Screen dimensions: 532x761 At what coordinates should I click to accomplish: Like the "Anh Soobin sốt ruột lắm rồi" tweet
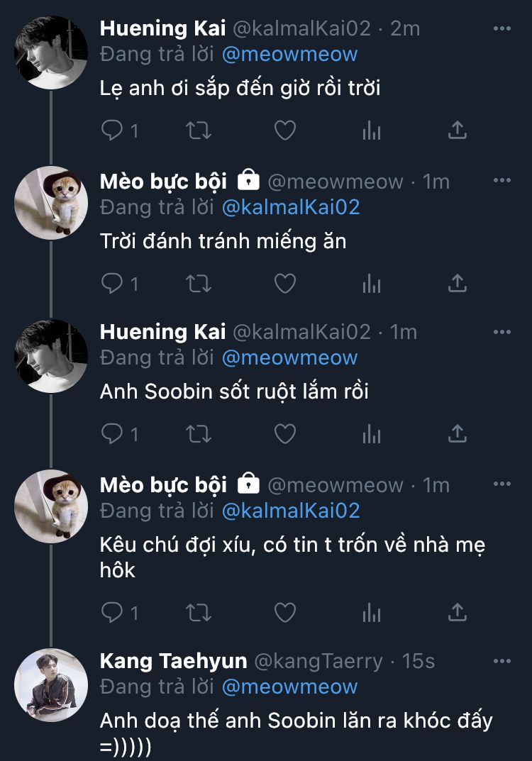click(x=284, y=433)
